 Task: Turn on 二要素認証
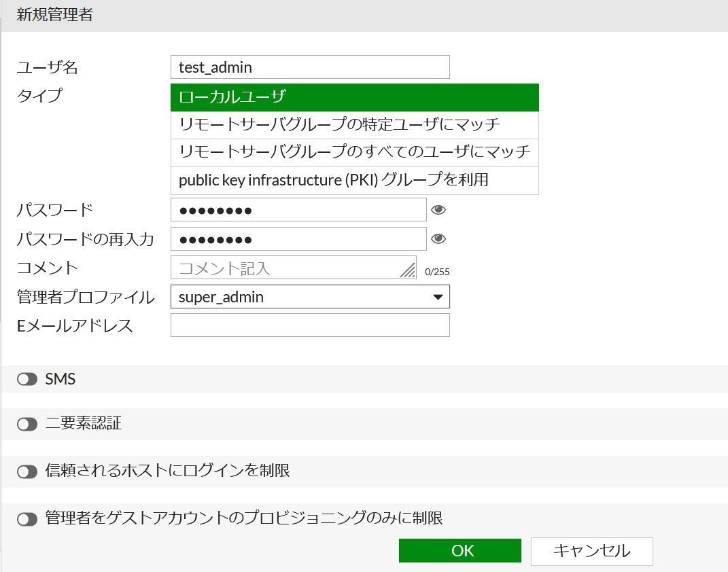coord(26,425)
